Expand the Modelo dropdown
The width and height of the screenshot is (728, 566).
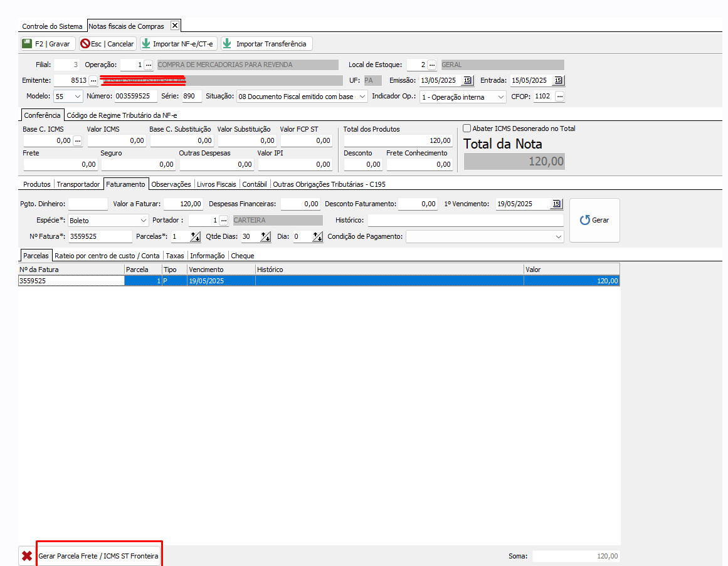(77, 97)
